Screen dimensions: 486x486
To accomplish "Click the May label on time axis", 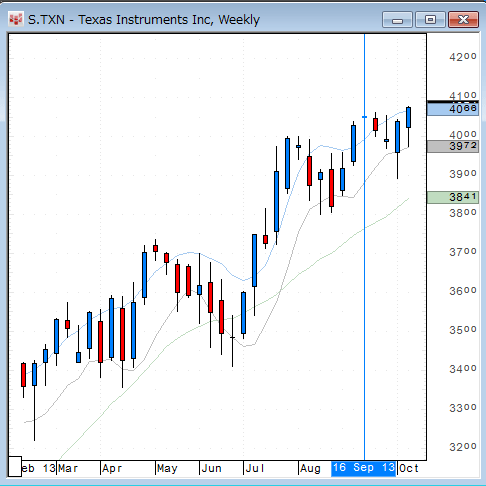I will 167,469.
